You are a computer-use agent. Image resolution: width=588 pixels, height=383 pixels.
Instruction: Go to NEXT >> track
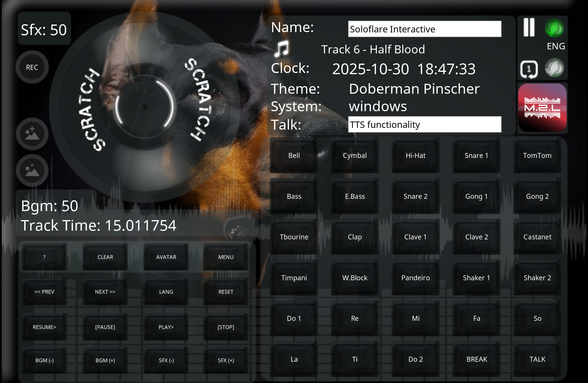(105, 292)
